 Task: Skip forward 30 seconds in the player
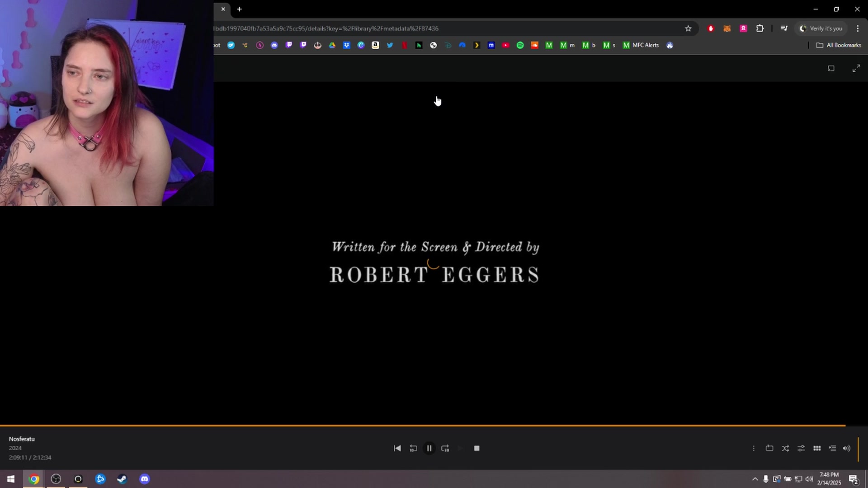tap(445, 448)
